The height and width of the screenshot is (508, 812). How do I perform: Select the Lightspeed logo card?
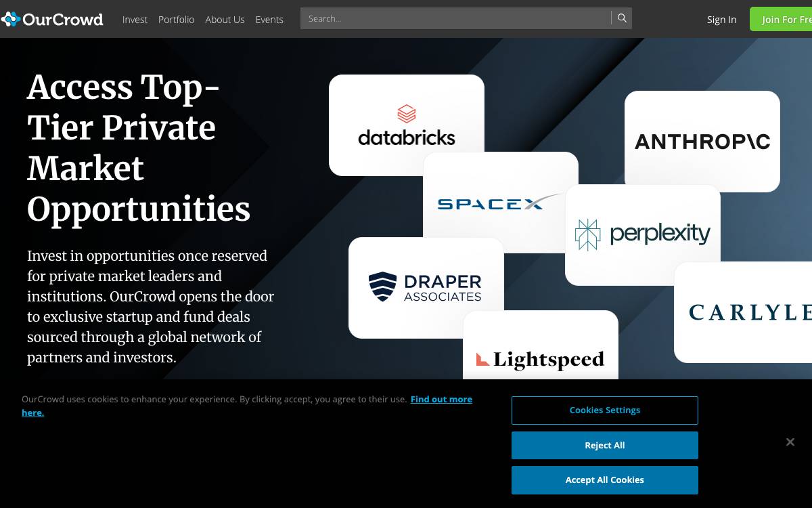tap(541, 345)
